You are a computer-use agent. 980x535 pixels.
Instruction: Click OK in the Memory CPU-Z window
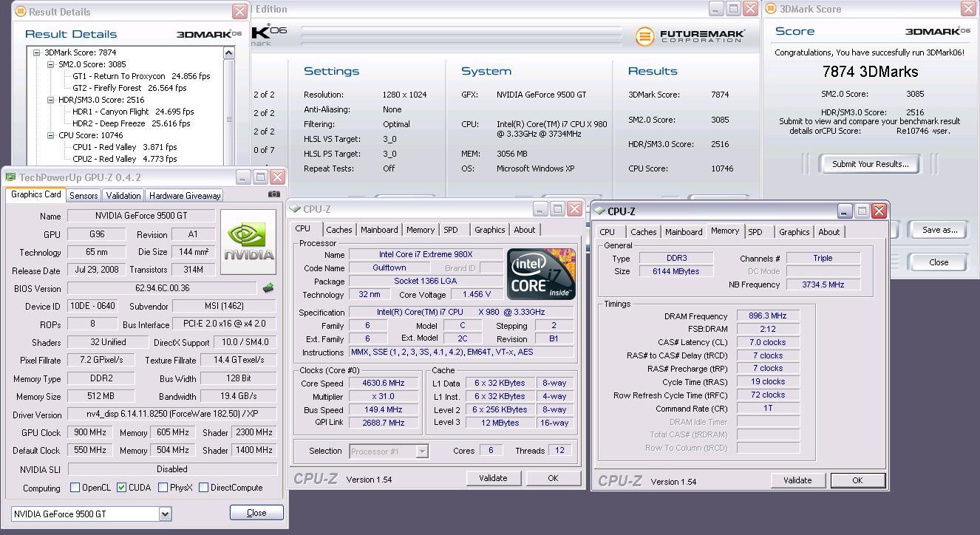point(857,480)
